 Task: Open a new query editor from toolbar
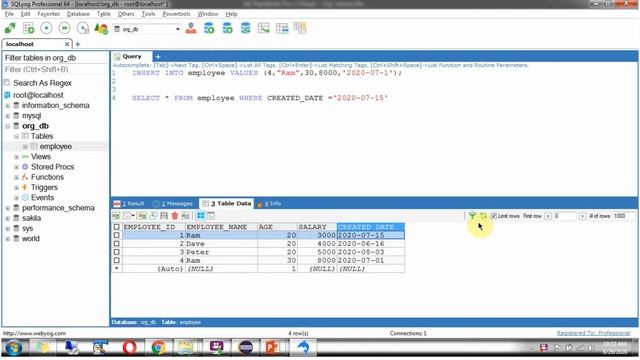(x=29, y=29)
